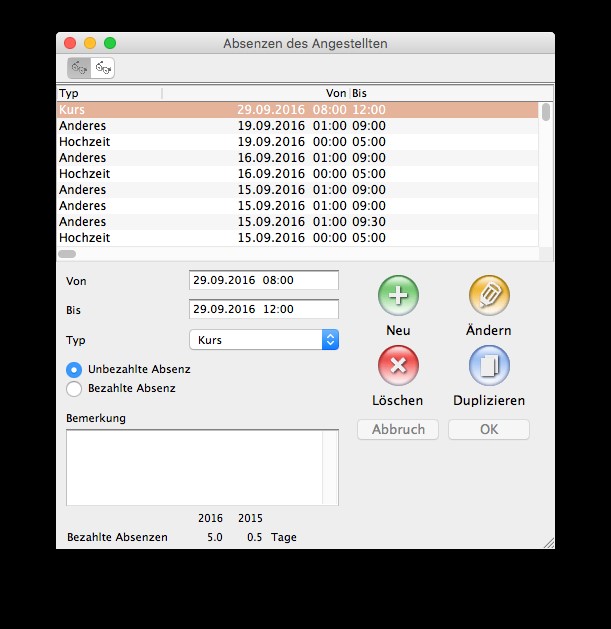Viewport: 611px width, 629px height.
Task: Click the green Neu plus icon
Action: (398, 295)
